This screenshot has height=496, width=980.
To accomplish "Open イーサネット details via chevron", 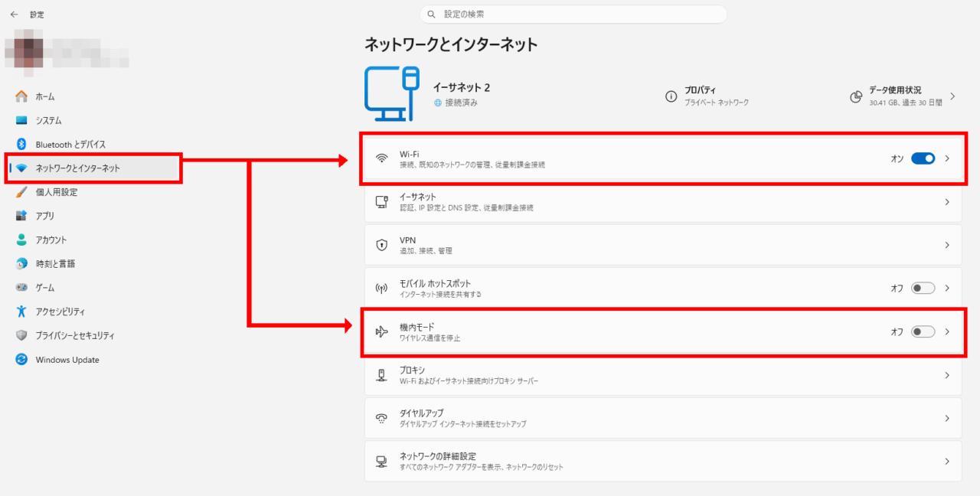I will pos(947,202).
